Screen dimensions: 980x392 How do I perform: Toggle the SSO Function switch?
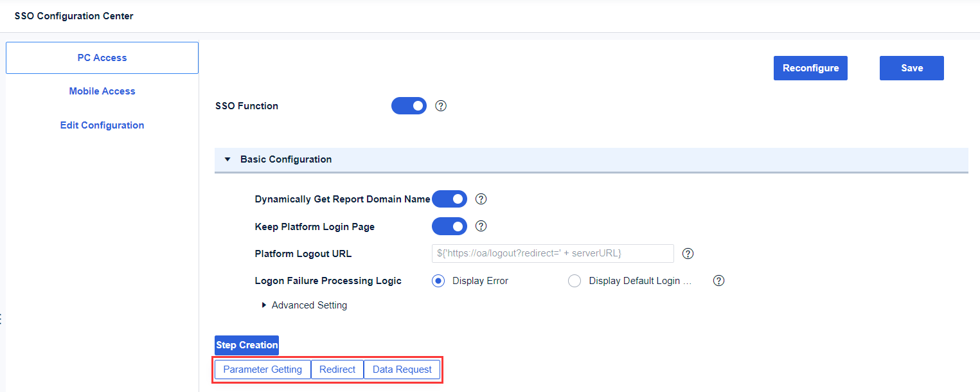[409, 106]
